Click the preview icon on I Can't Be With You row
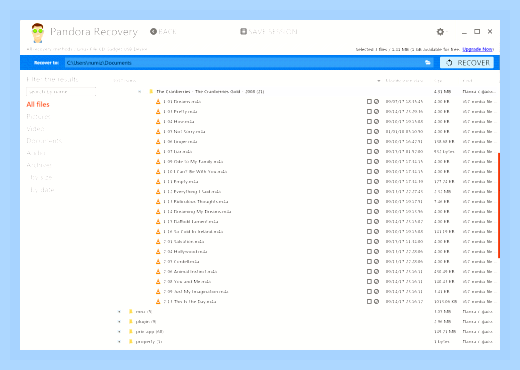 click(x=376, y=172)
